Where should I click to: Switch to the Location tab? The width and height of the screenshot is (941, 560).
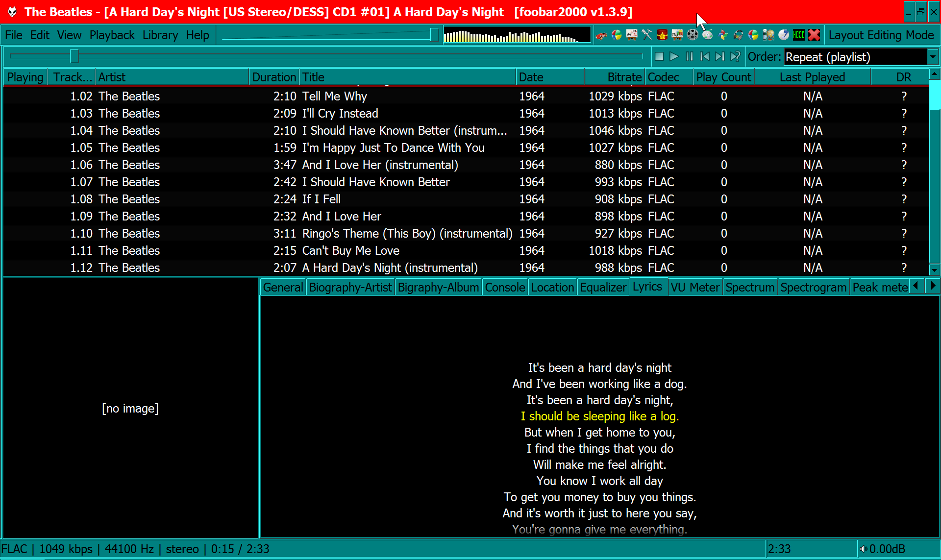pos(552,288)
